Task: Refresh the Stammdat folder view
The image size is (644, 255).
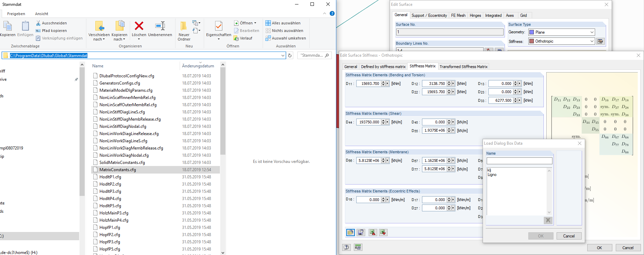Action: pos(290,55)
